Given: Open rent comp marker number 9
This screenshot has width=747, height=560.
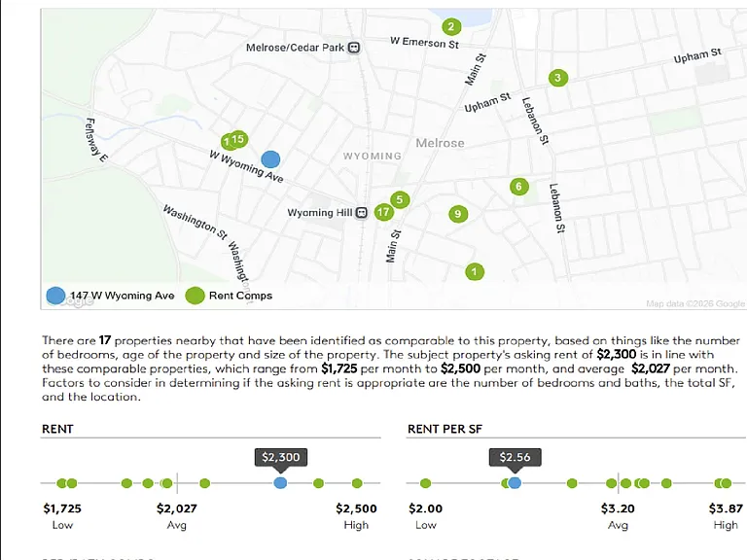Looking at the screenshot, I should [458, 214].
